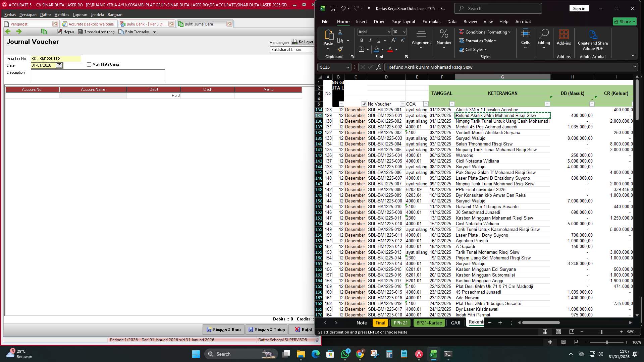The height and width of the screenshot is (362, 644).
Task: Click inside the Description field
Action: pos(97,75)
